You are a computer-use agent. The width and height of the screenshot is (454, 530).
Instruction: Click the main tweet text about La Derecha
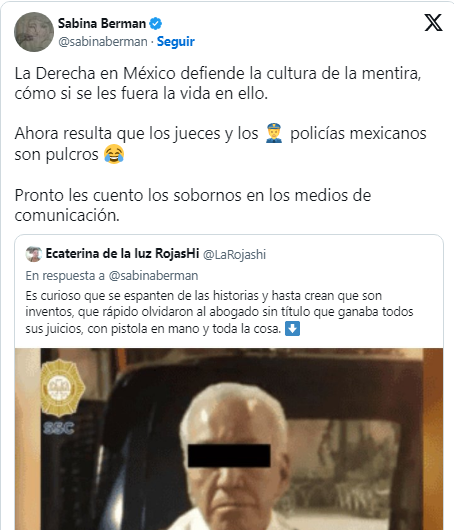[x=218, y=83]
